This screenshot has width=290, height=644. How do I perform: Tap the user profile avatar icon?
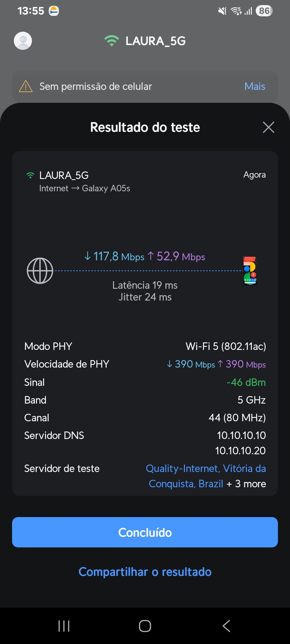click(x=23, y=41)
